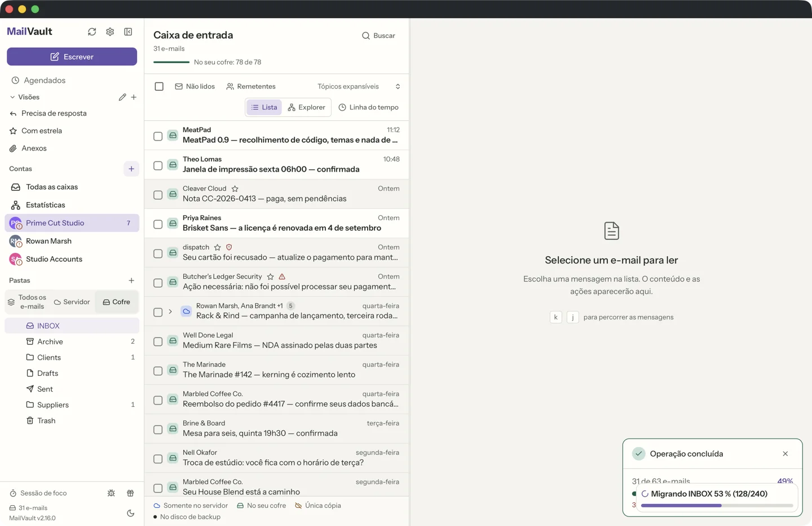Select Studio Accounts account
Screen dimensions: 812x526
click(x=72, y=259)
